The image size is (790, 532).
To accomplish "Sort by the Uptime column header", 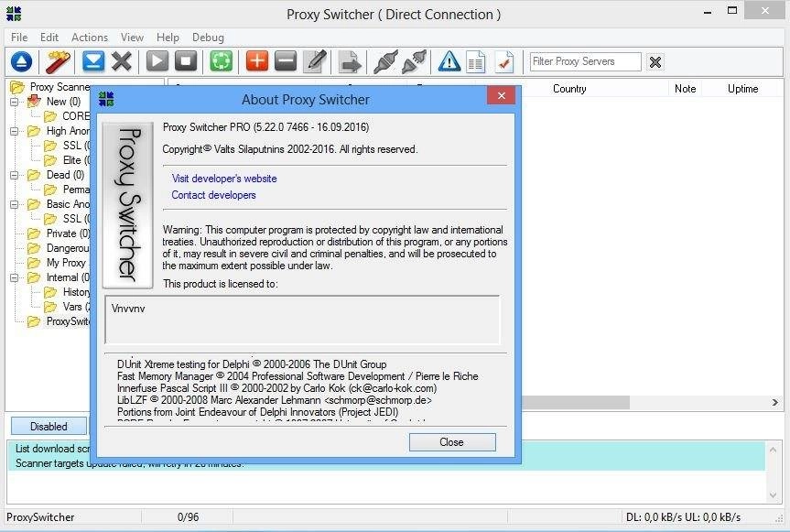I will [x=742, y=89].
